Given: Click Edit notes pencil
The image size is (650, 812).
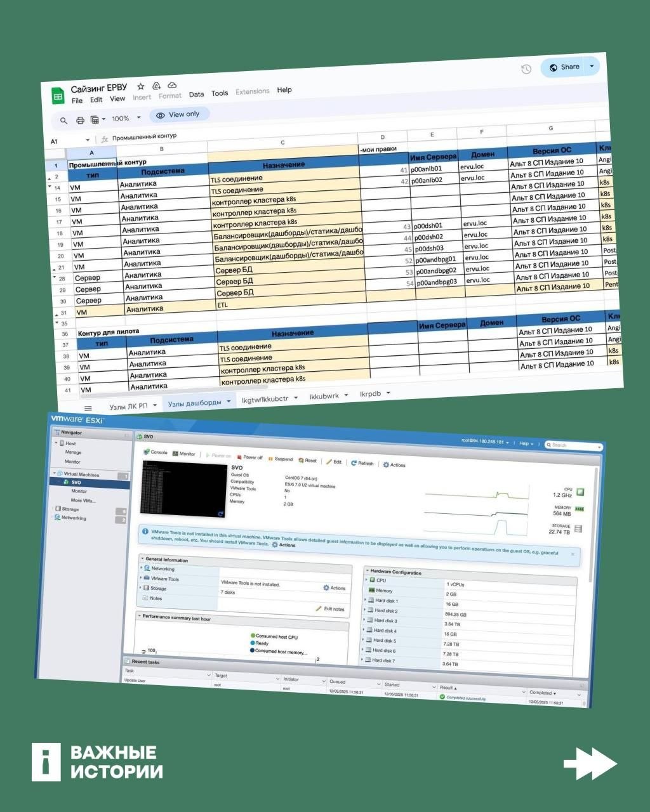Looking at the screenshot, I should click(330, 609).
